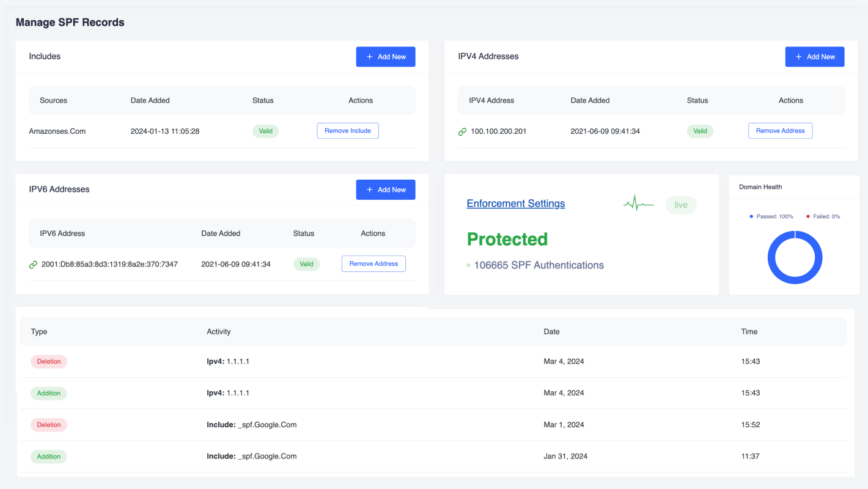Remove the Amazonses.Com include

[347, 131]
